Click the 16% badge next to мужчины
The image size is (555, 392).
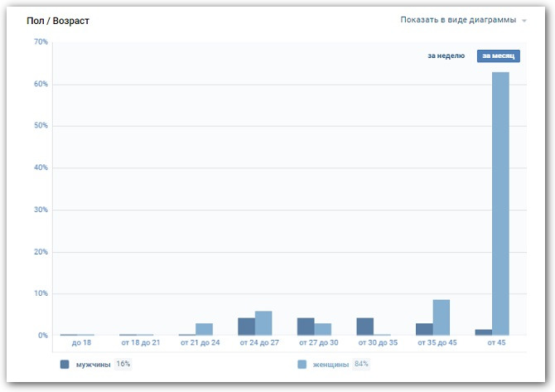pyautogui.click(x=123, y=364)
